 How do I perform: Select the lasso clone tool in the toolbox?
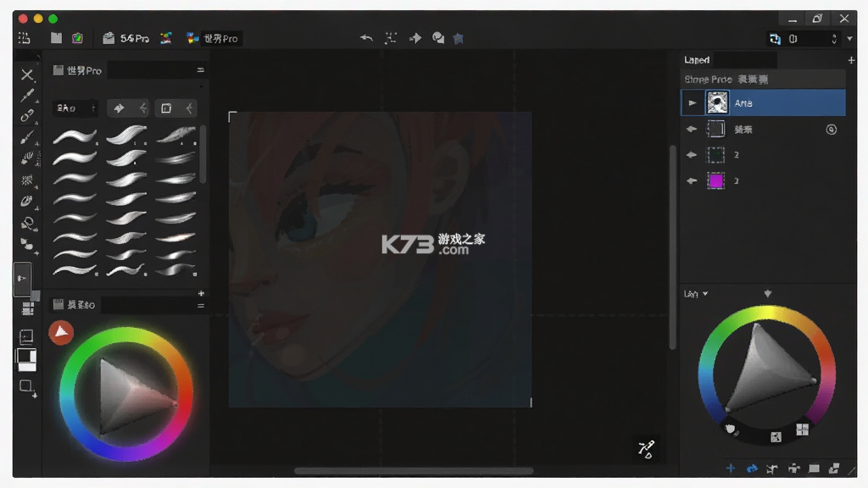point(26,224)
